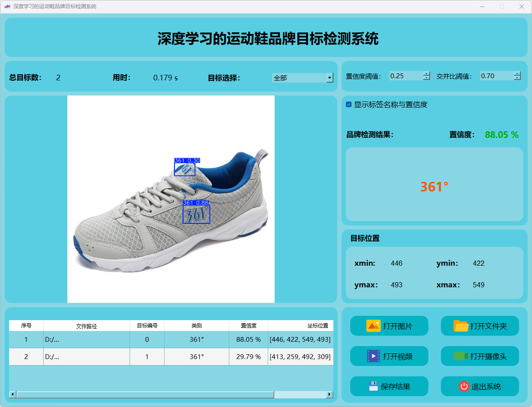Select the file path cell in row 2
This screenshot has height=407, width=532.
86,357
